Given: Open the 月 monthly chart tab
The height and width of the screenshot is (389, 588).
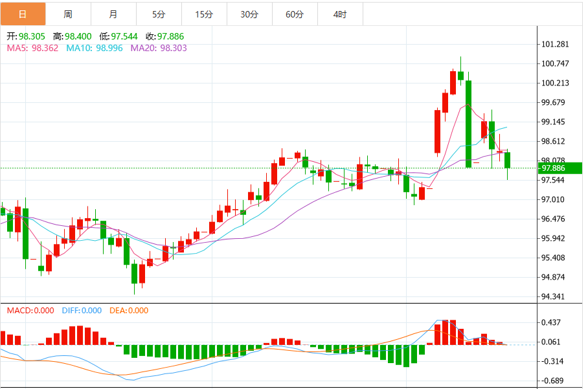Looking at the screenshot, I should coord(113,14).
